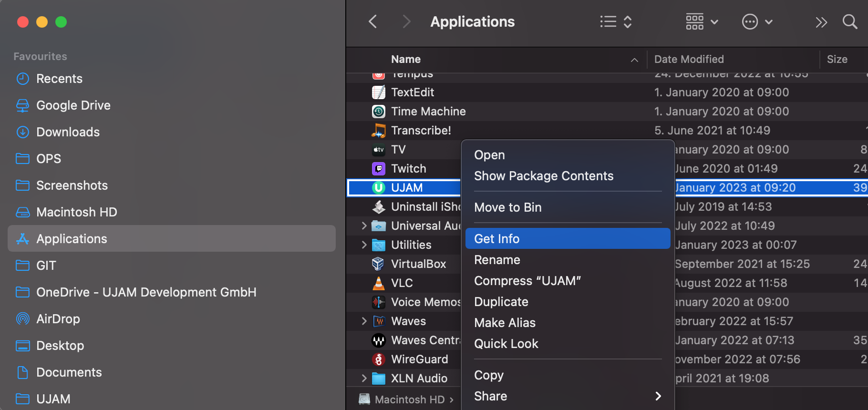Click the Finder forward navigation arrow

tap(406, 21)
